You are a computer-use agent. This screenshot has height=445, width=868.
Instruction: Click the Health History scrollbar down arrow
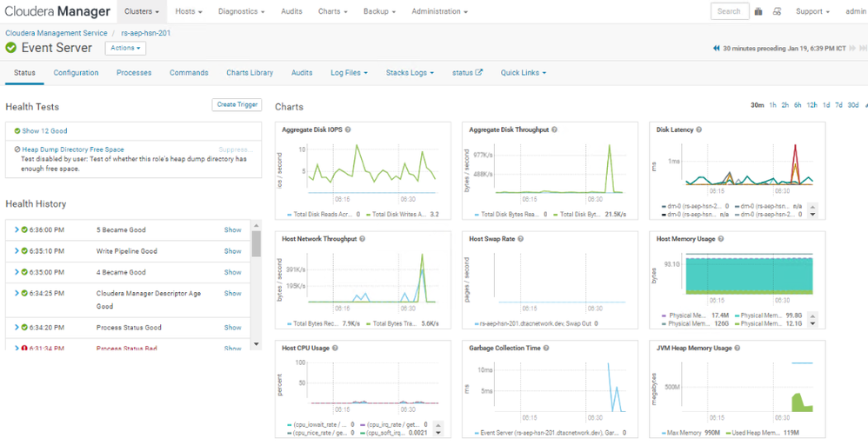tap(256, 344)
